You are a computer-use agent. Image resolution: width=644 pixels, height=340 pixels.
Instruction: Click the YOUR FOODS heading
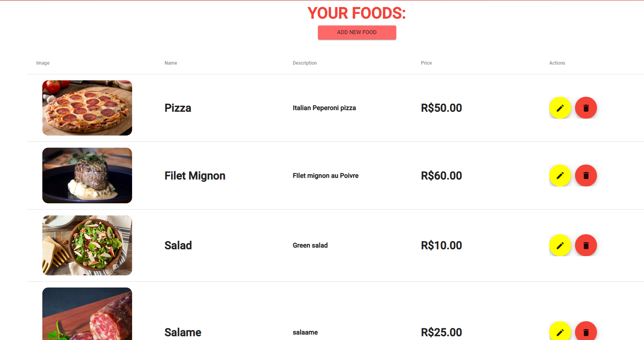click(357, 13)
